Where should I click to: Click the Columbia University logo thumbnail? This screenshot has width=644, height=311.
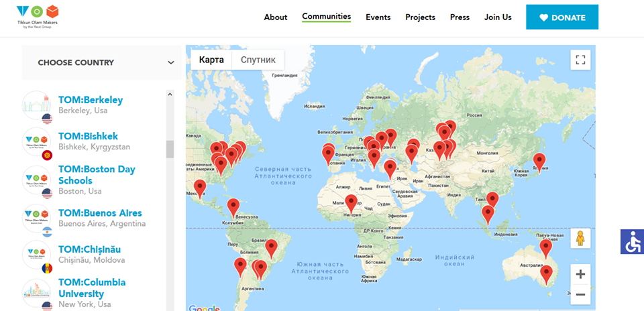click(36, 293)
